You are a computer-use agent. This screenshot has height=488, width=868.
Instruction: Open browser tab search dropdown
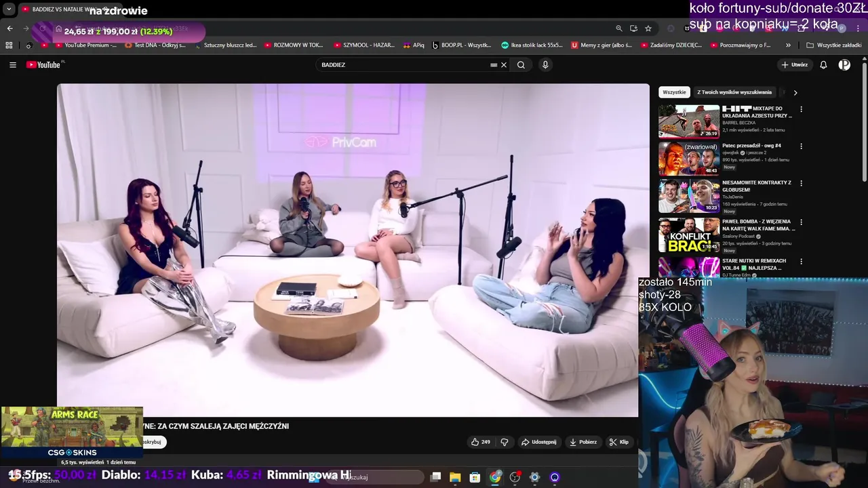(9, 9)
